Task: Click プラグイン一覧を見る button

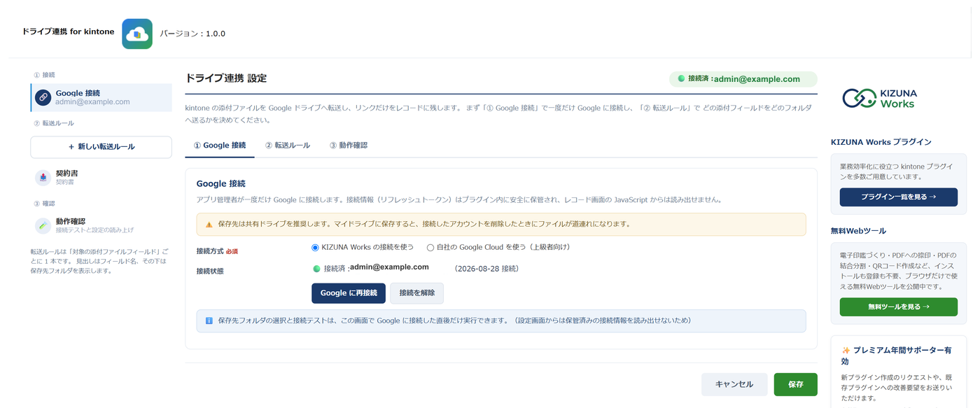Action: [899, 197]
